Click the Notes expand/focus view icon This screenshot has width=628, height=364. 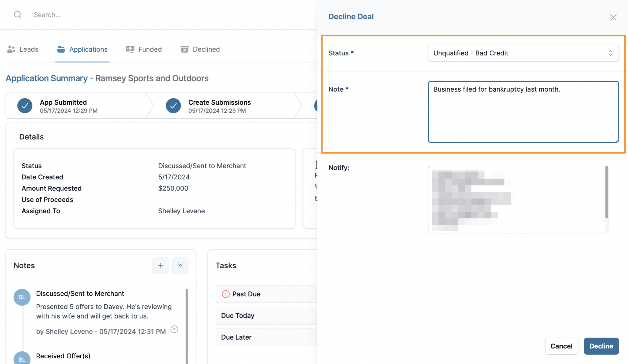pyautogui.click(x=180, y=265)
